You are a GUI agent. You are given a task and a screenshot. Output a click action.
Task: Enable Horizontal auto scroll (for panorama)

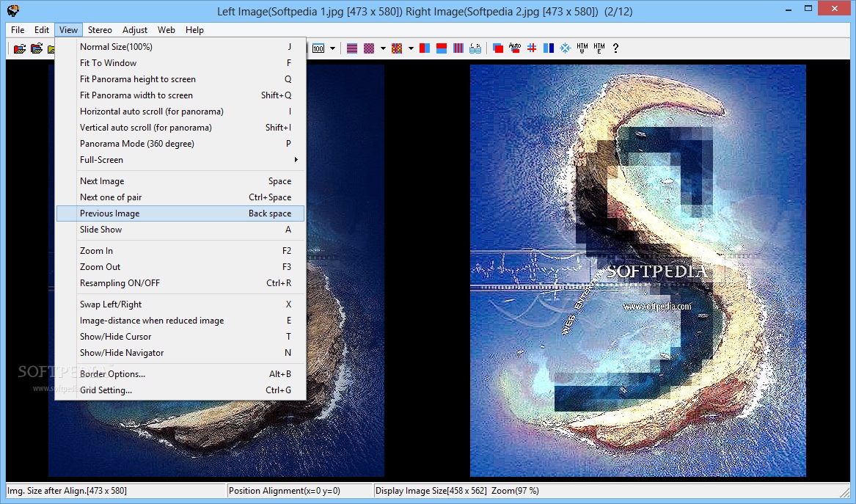[x=180, y=112]
